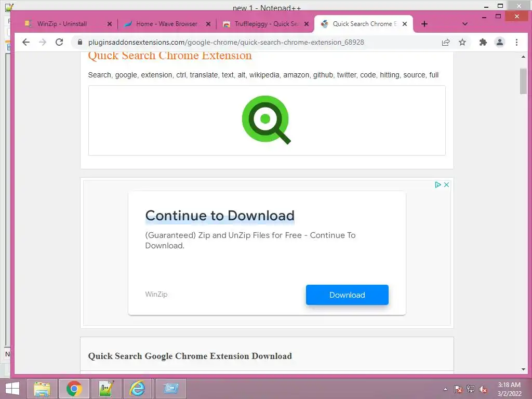Go back with the browser back arrow
532x399 pixels.
(26, 42)
